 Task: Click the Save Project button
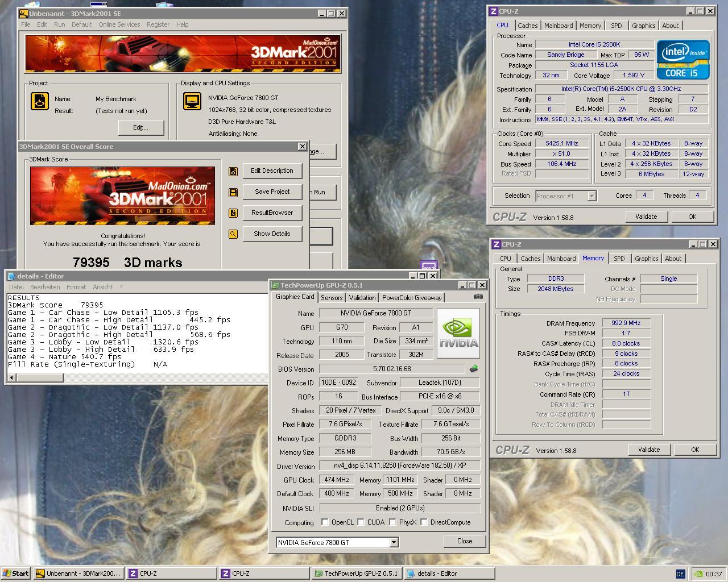point(272,192)
